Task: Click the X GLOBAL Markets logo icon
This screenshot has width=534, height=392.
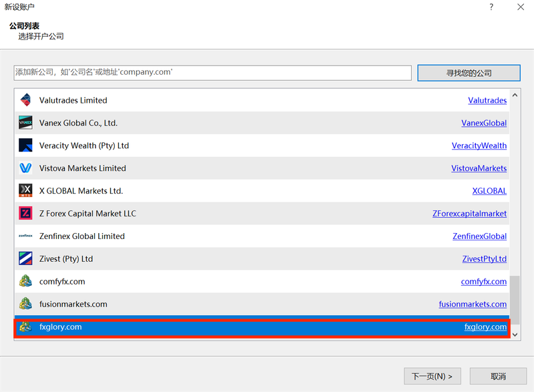Action: tap(25, 191)
